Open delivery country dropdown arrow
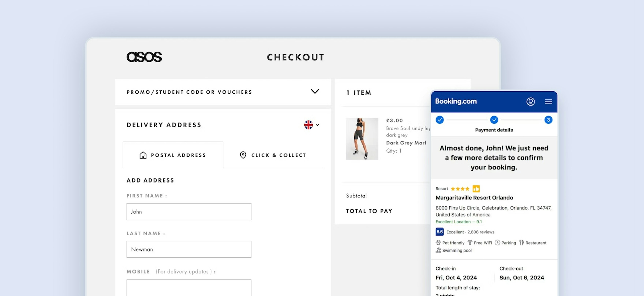 (317, 125)
